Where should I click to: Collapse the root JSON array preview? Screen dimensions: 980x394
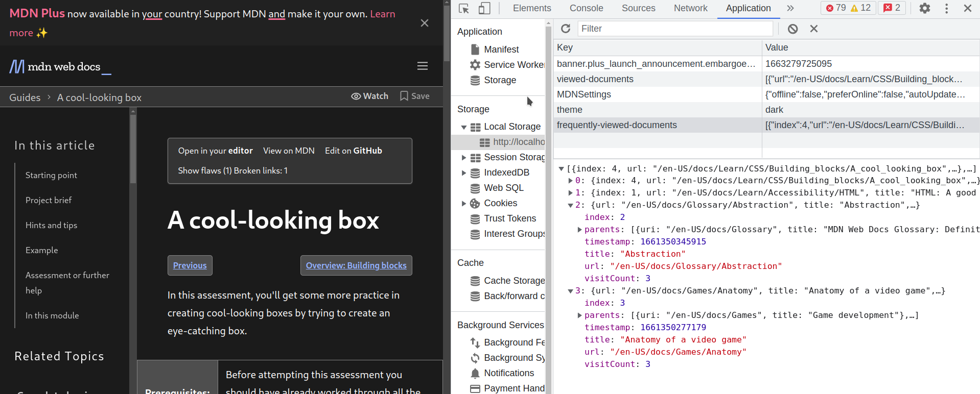(x=561, y=169)
